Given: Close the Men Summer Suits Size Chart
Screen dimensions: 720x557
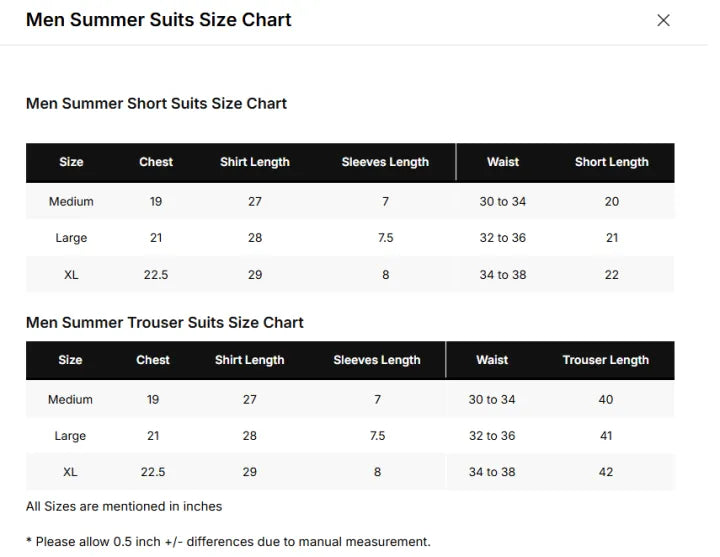Looking at the screenshot, I should 663,20.
